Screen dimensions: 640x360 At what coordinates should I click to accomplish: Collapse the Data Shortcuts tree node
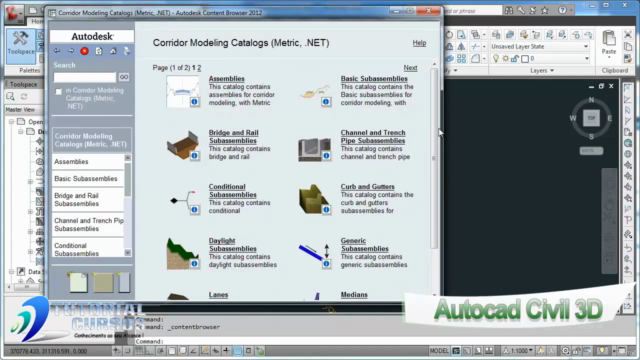11,271
